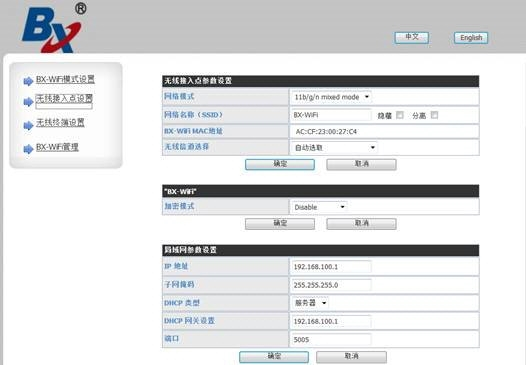Click the IP 地址 field 192.168.100.1
Screen dimensions: 526x365
331,267
